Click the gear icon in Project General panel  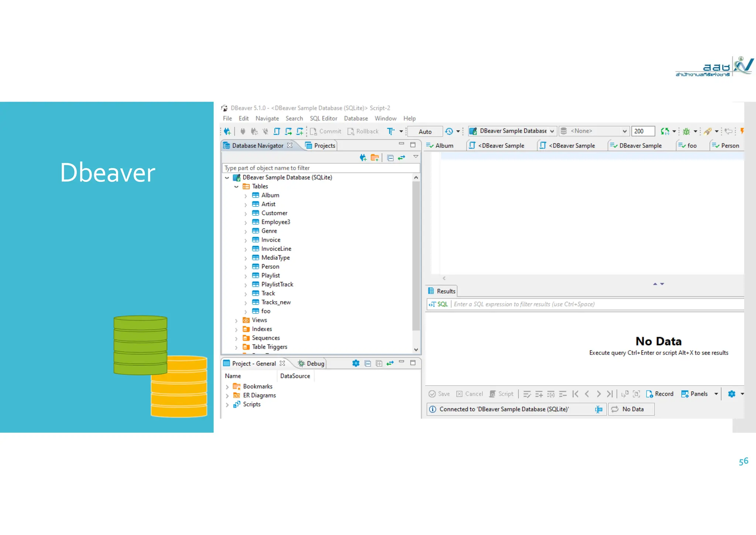(355, 364)
